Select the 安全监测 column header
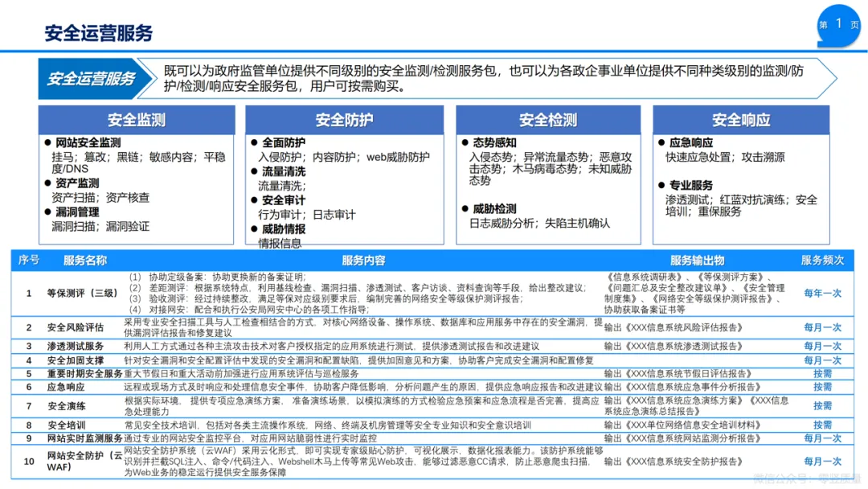This screenshot has height=489, width=868. point(136,120)
